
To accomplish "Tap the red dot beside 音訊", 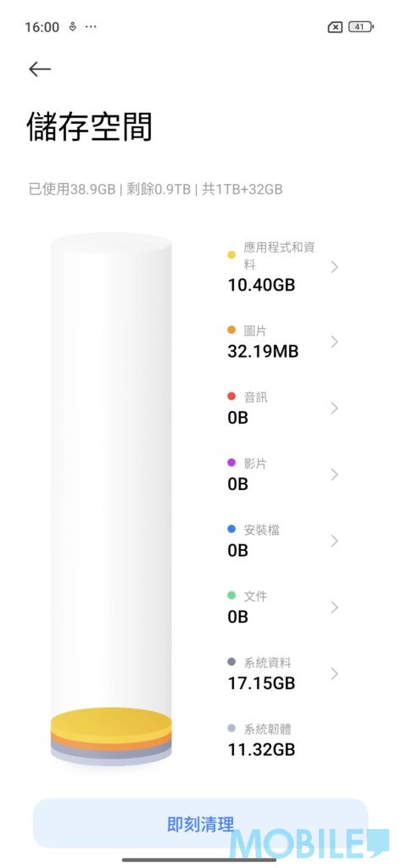I will click(231, 397).
